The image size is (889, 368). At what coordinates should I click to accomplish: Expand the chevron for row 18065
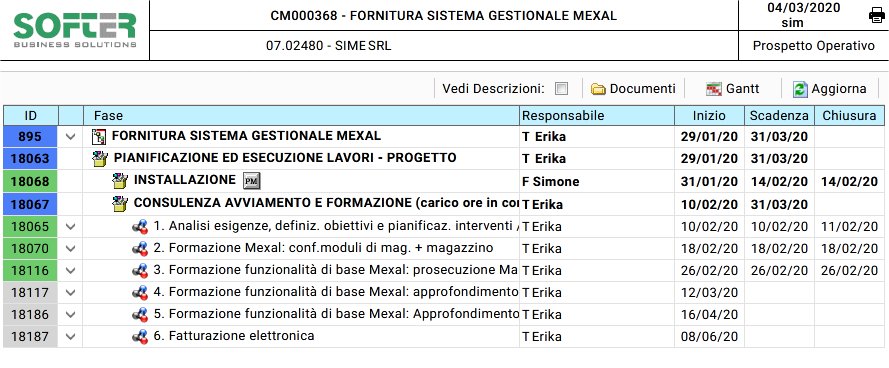point(70,227)
